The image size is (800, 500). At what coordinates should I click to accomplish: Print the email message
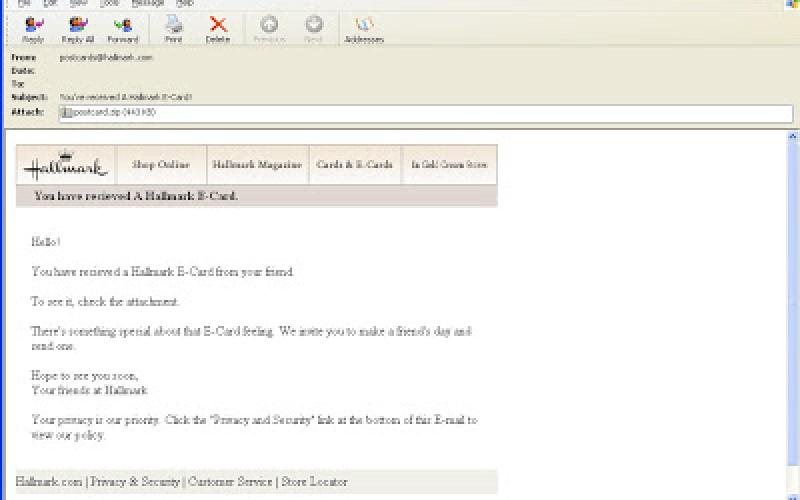173,28
